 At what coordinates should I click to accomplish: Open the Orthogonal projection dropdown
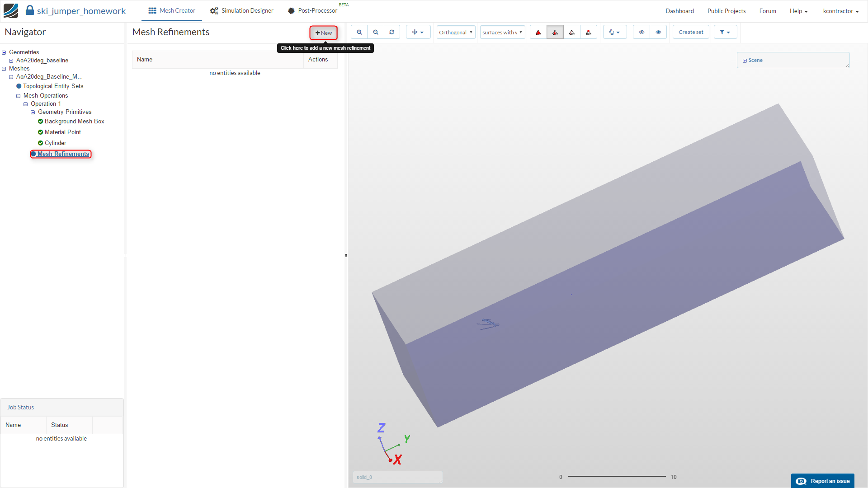click(456, 32)
